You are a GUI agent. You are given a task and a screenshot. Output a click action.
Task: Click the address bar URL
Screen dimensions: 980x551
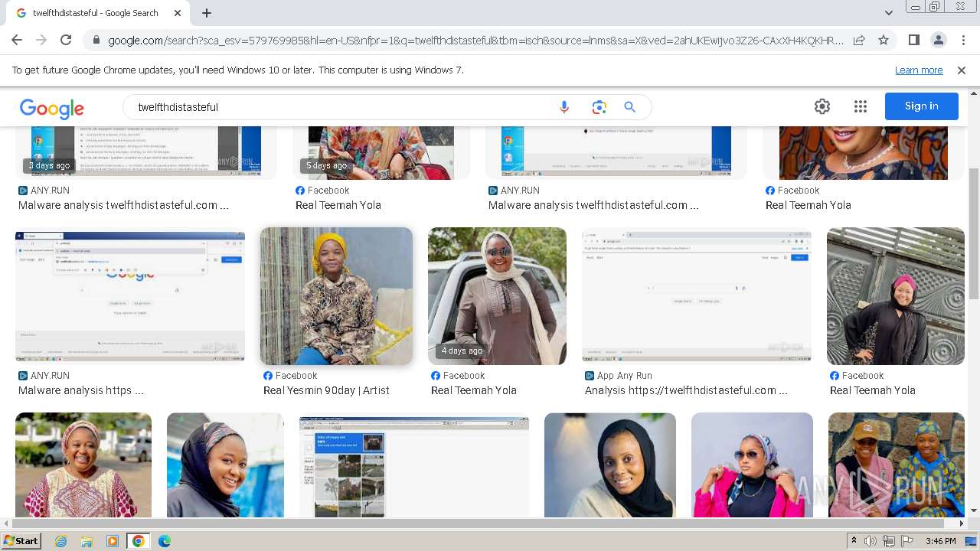[475, 40]
